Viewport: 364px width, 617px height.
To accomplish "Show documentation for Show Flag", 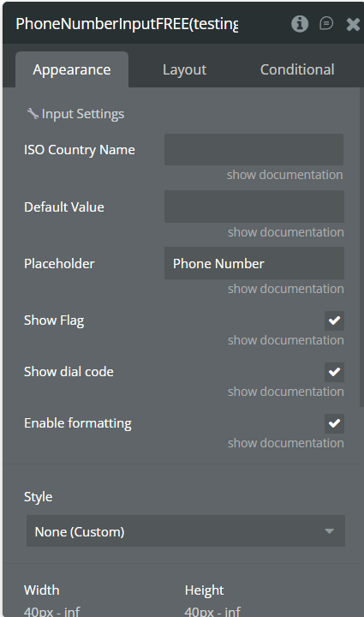I will [x=286, y=340].
